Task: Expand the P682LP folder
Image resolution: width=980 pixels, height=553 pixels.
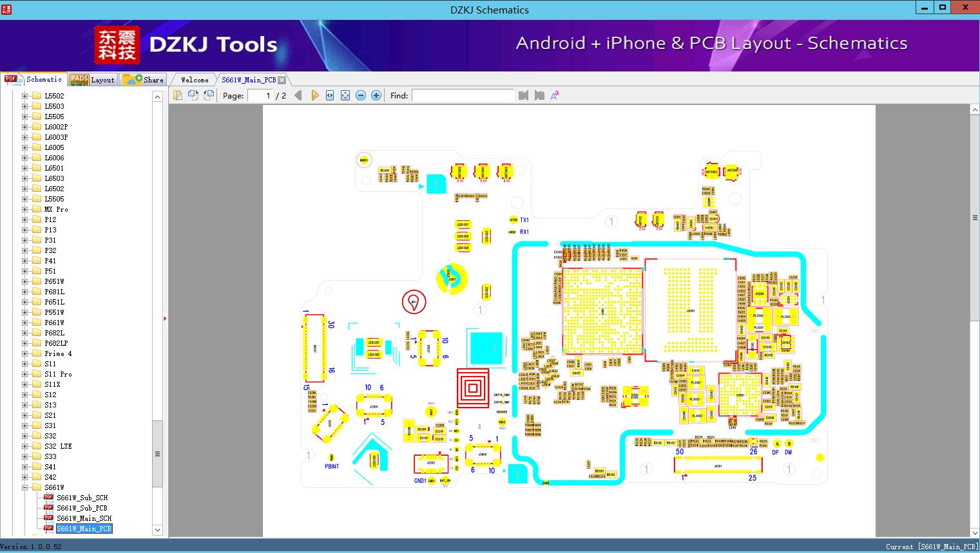Action: point(25,343)
